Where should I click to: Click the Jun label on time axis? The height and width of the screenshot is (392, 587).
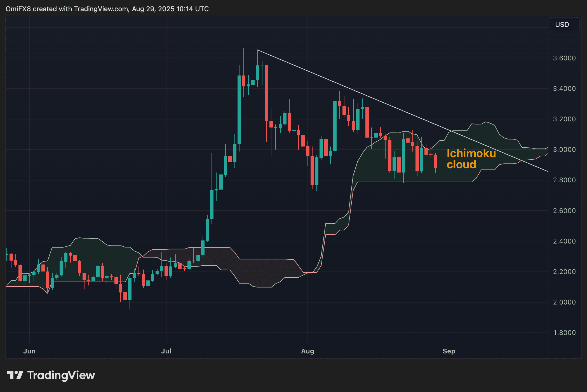29,351
